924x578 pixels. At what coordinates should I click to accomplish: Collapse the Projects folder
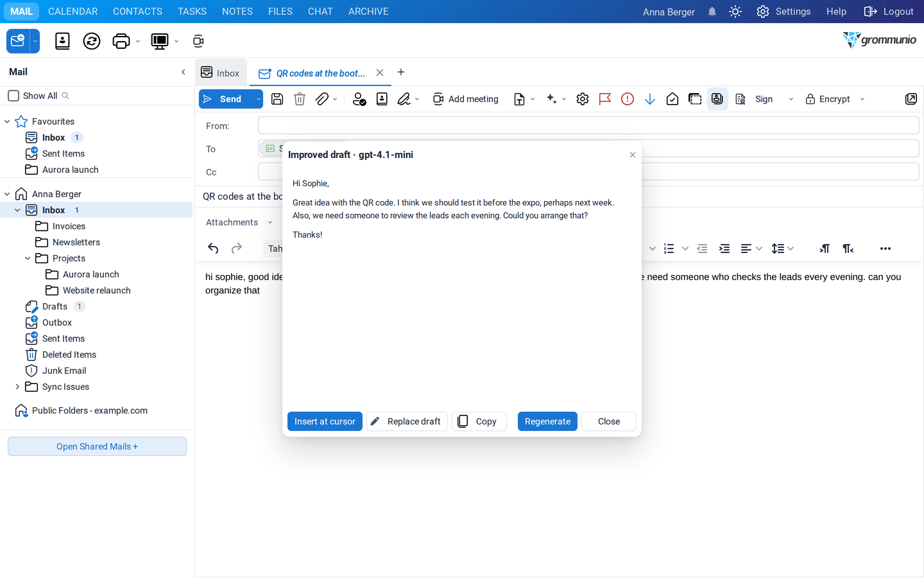pyautogui.click(x=28, y=258)
